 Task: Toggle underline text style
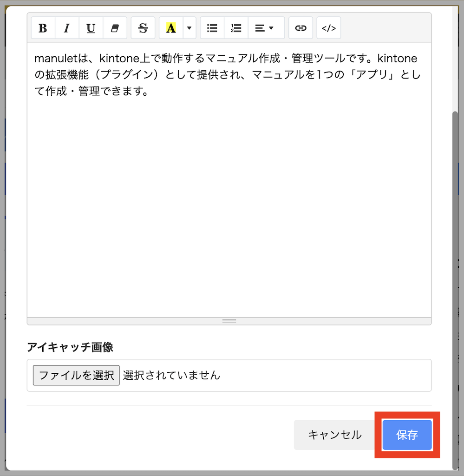pos(91,28)
